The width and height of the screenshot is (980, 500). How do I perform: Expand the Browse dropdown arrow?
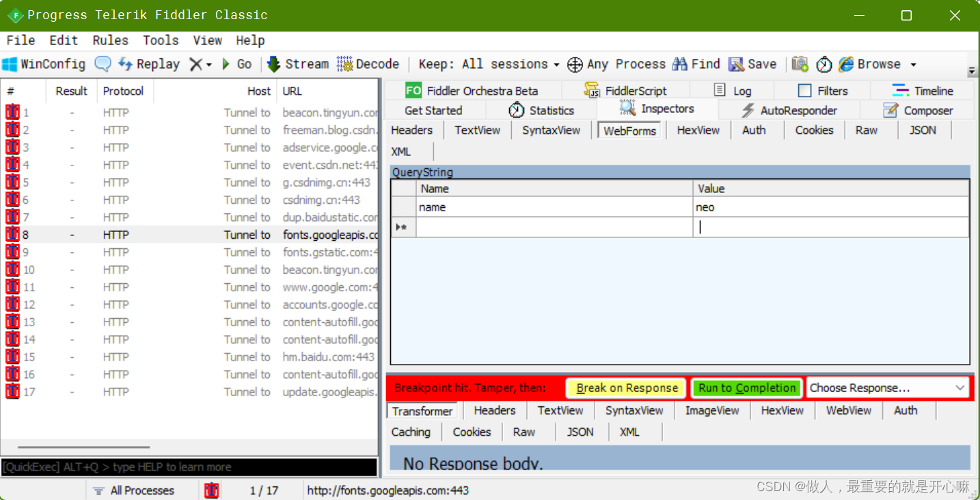[913, 65]
